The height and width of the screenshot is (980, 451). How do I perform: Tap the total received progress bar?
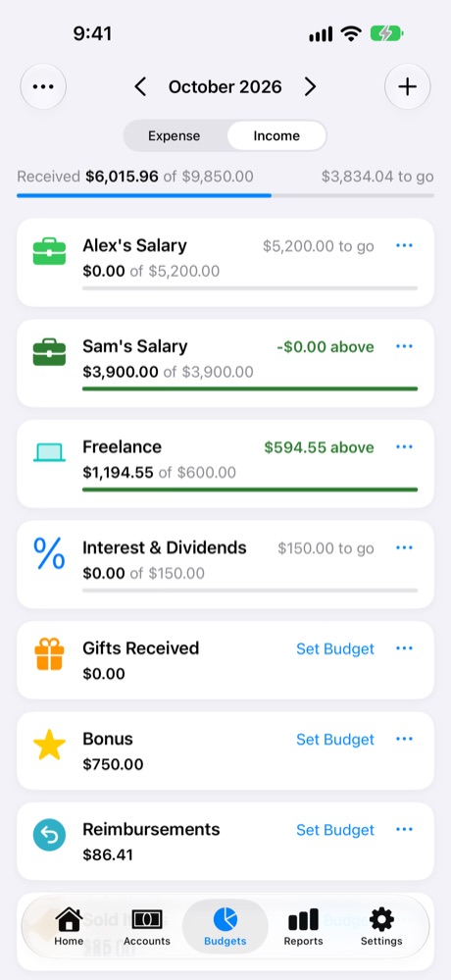(x=225, y=195)
